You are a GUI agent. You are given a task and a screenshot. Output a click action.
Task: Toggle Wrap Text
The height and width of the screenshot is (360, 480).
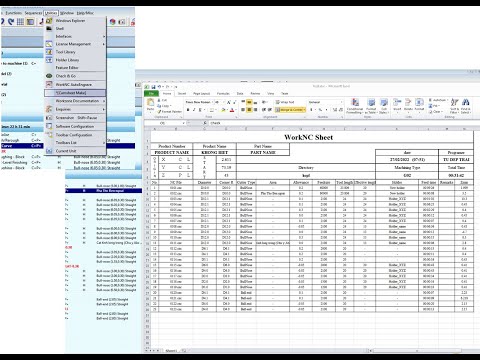(x=285, y=102)
